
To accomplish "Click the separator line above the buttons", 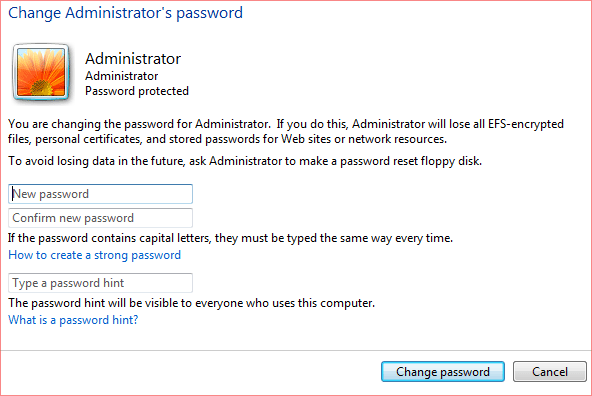I will (296, 351).
